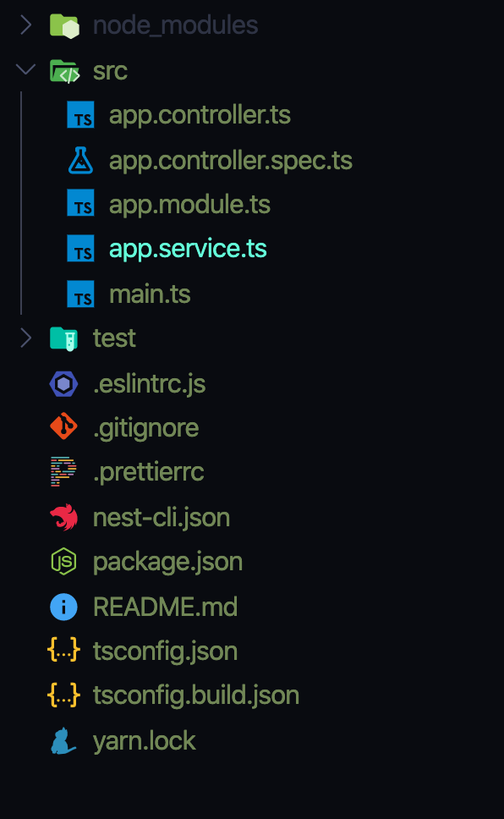This screenshot has height=819, width=504.
Task: Click the ESLint icon next to .eslintrc.js
Action: (x=63, y=383)
